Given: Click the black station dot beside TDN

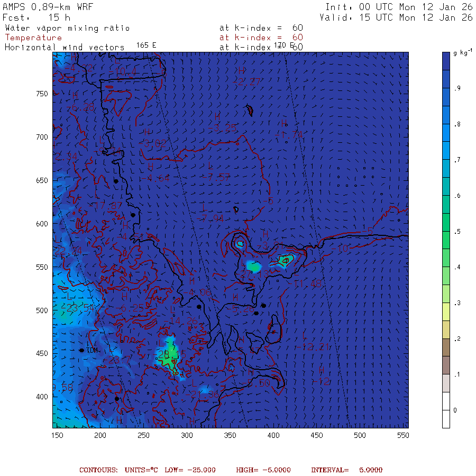Looking at the screenshot, I should (81, 350).
